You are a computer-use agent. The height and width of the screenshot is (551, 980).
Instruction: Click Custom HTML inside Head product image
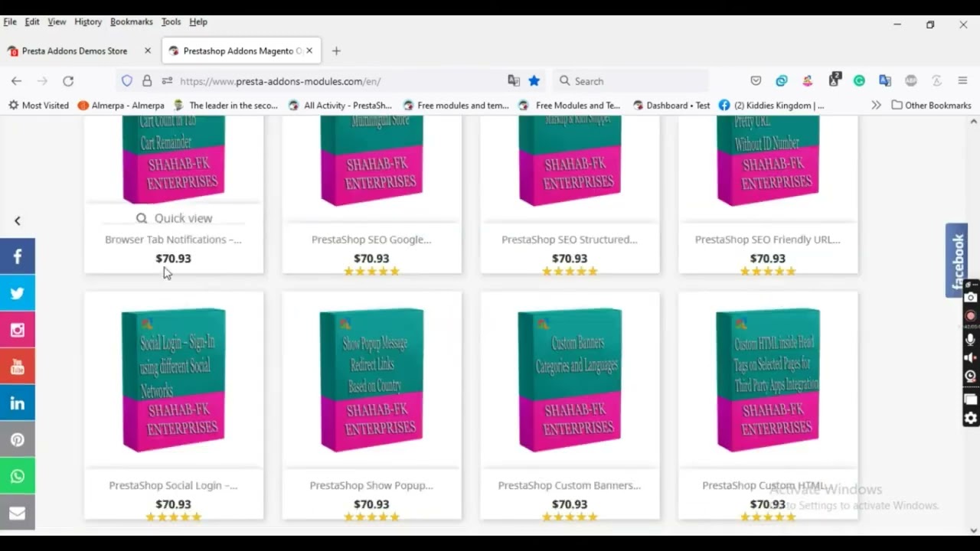[x=768, y=380]
